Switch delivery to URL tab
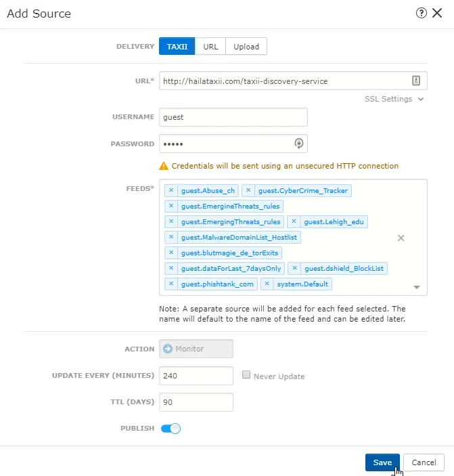 coord(210,47)
